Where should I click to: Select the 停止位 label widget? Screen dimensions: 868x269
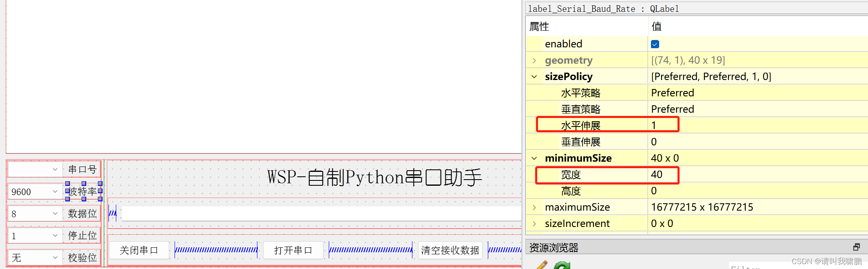tap(82, 236)
